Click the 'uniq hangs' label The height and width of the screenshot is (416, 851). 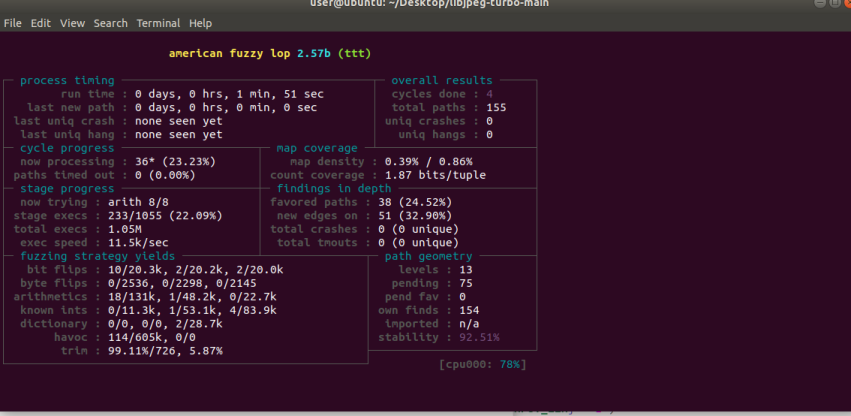(x=432, y=135)
